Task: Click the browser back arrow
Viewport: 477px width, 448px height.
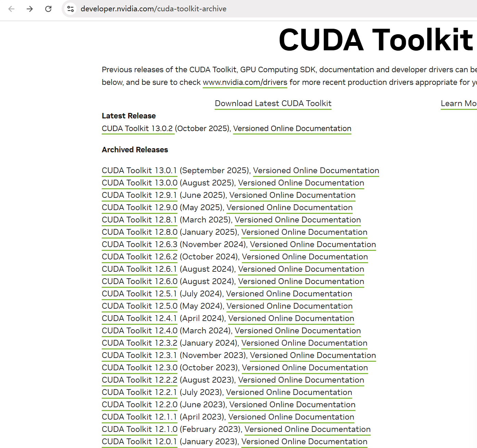Action: pos(11,9)
